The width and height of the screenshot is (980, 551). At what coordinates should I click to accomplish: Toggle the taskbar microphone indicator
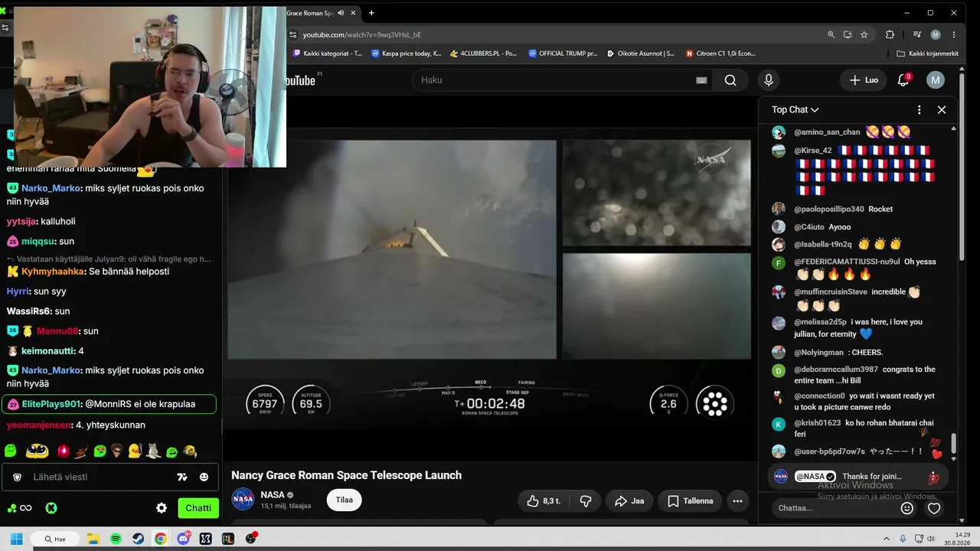click(903, 539)
